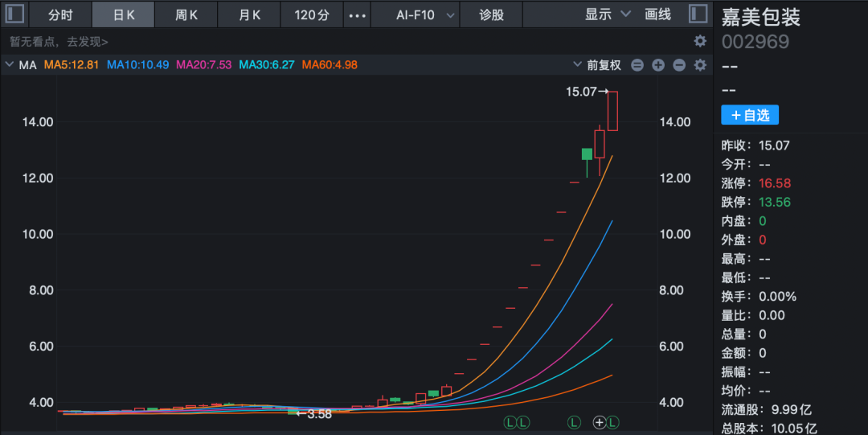Image resolution: width=868 pixels, height=435 pixels.
Task: Toggle the right sidebar panel icon
Action: pos(698,14)
